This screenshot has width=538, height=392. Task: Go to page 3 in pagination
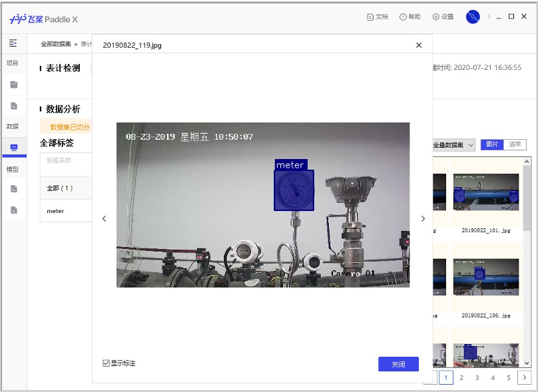point(477,377)
